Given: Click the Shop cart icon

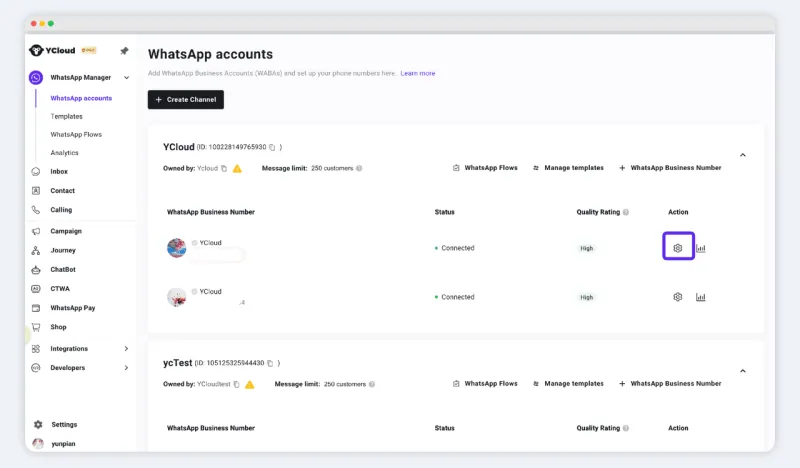Looking at the screenshot, I should click(36, 327).
